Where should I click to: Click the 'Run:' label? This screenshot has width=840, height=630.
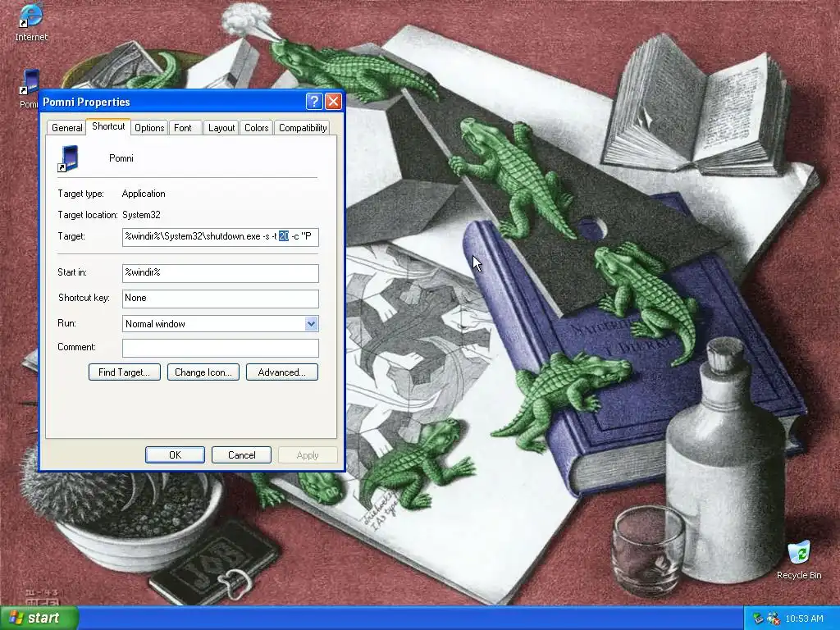[x=67, y=323]
